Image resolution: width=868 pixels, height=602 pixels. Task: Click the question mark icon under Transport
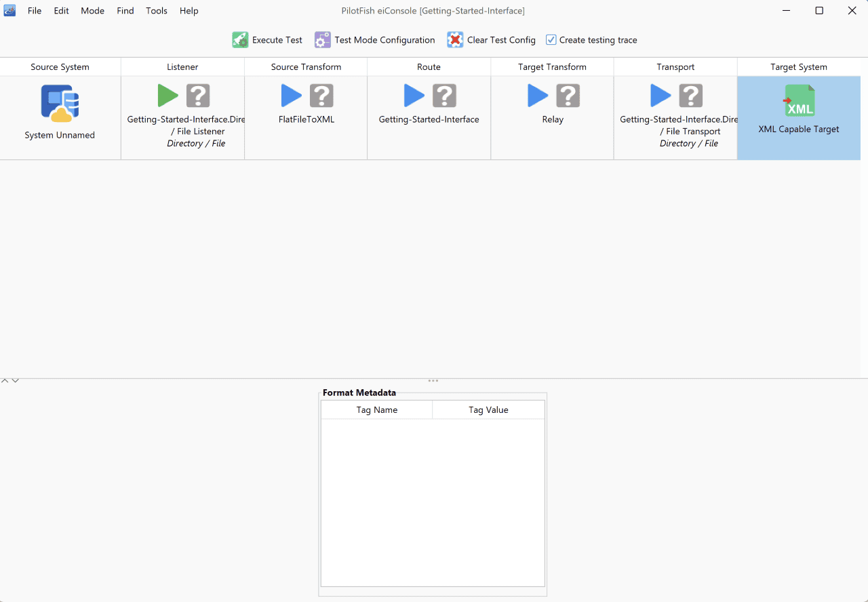click(691, 96)
